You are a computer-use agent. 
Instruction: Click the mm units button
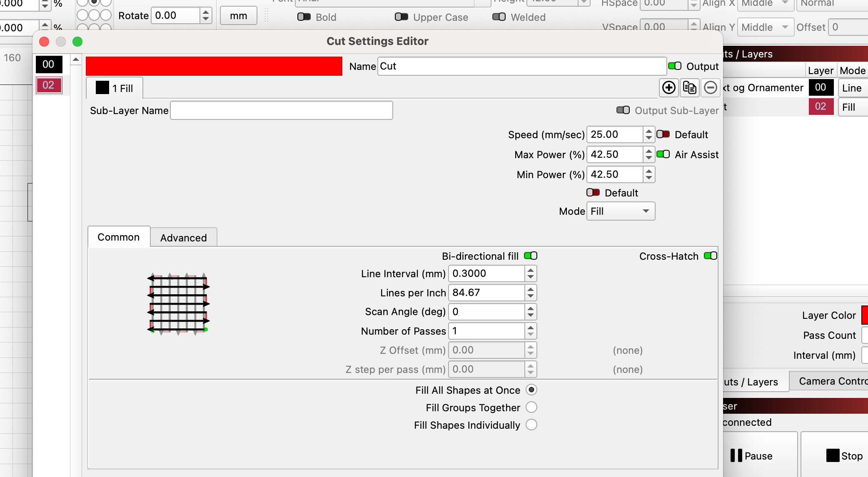point(238,16)
